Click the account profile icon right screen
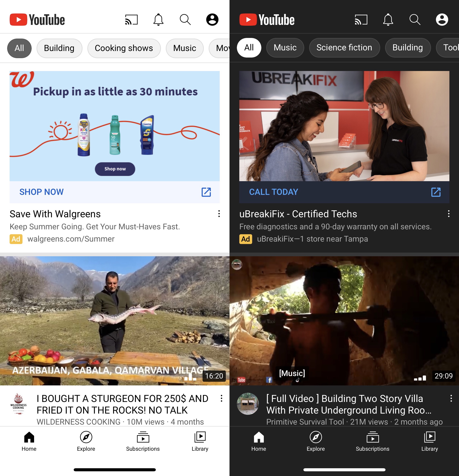Viewport: 459px width, 476px height. pyautogui.click(x=442, y=19)
